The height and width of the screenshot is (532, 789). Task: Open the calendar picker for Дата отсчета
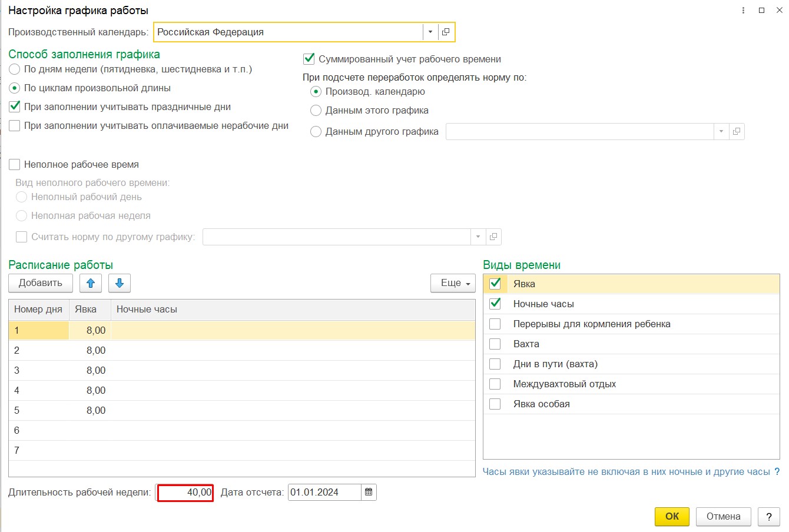[x=369, y=492]
